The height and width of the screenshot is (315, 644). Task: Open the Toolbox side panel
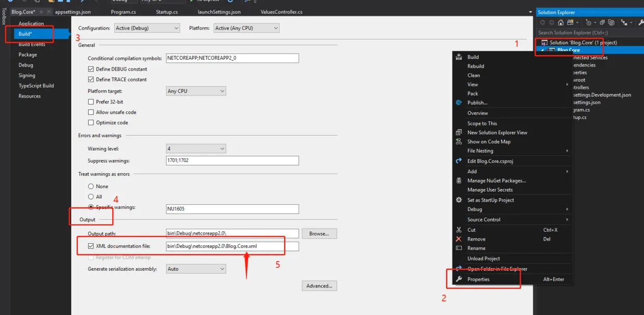pos(4,16)
